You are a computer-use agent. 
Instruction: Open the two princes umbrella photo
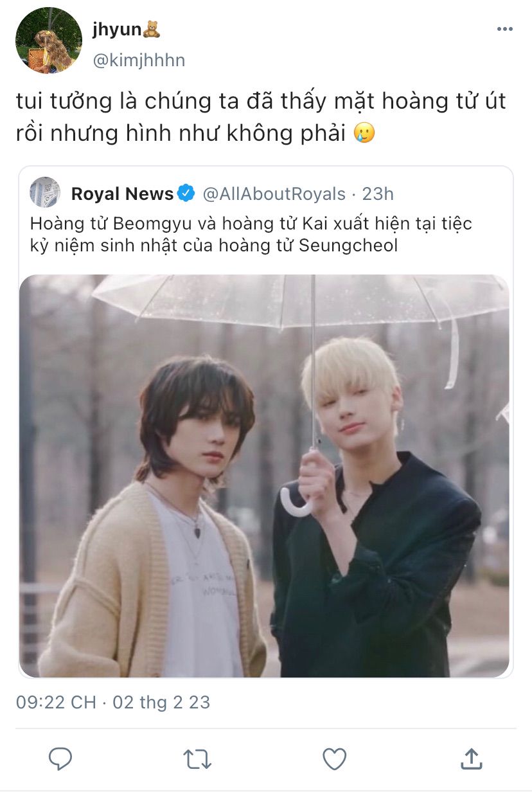(265, 476)
